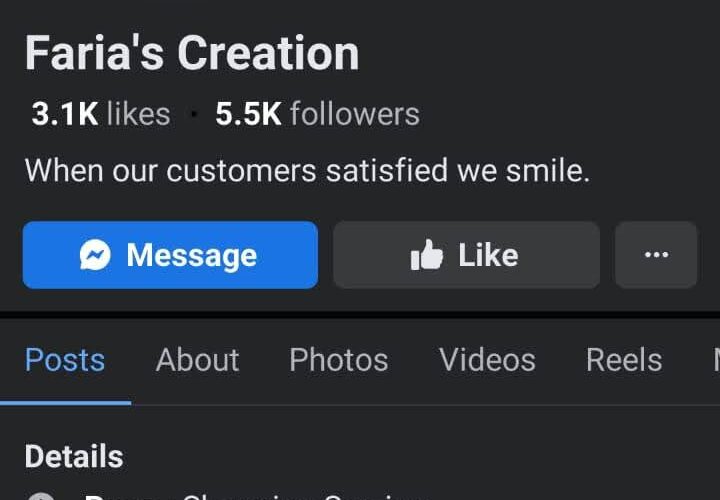Click the blue Message button label
720x500 pixels.
point(191,255)
